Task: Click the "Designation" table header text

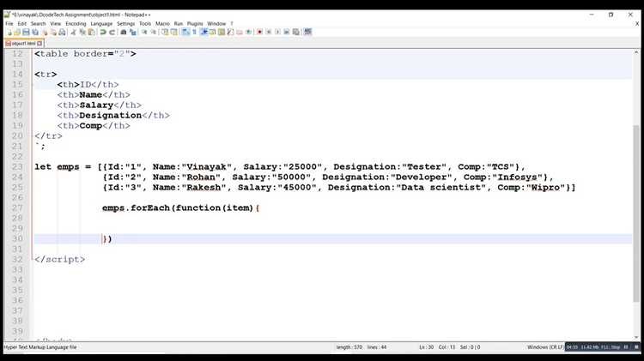Action: point(111,115)
